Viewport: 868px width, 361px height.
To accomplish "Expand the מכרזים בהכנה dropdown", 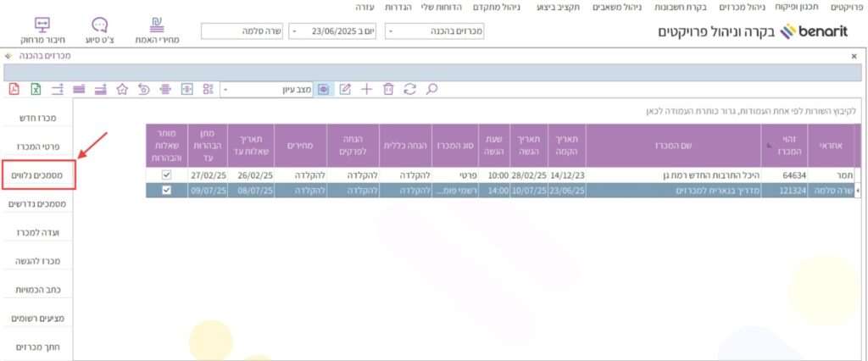I will pyautogui.click(x=391, y=32).
